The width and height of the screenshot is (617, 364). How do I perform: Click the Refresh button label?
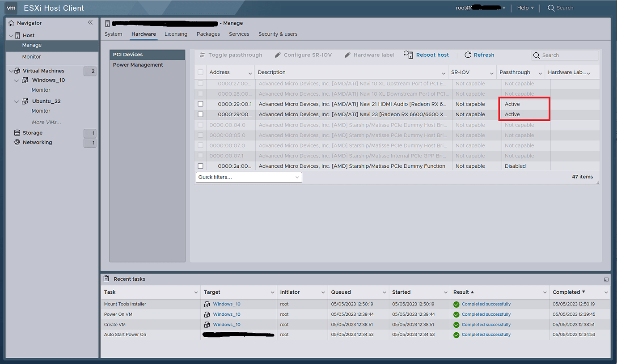click(484, 55)
